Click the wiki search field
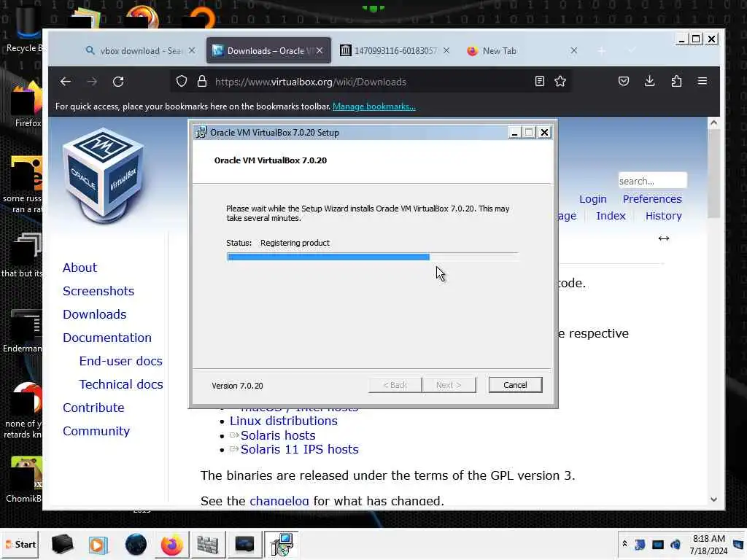This screenshot has width=747, height=560. (x=652, y=181)
